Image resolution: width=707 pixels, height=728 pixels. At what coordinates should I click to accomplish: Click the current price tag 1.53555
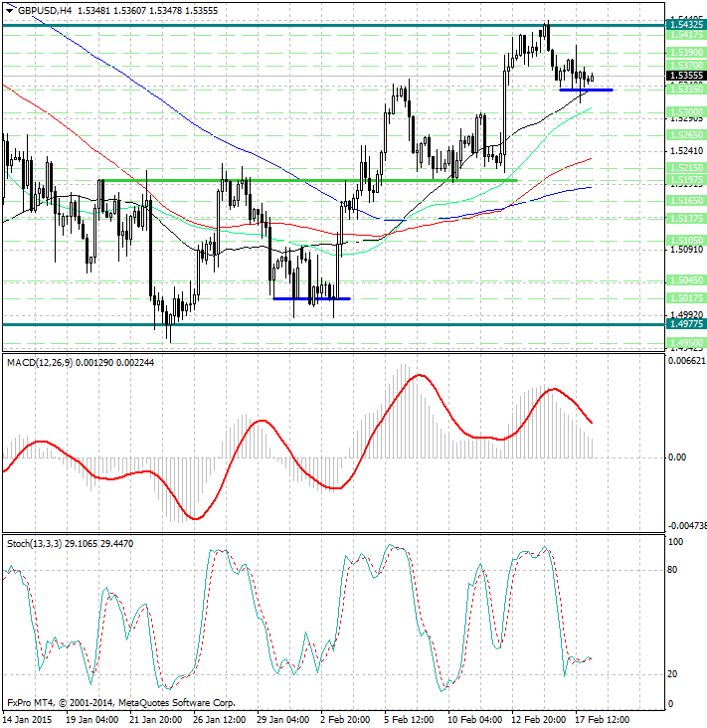tap(686, 76)
